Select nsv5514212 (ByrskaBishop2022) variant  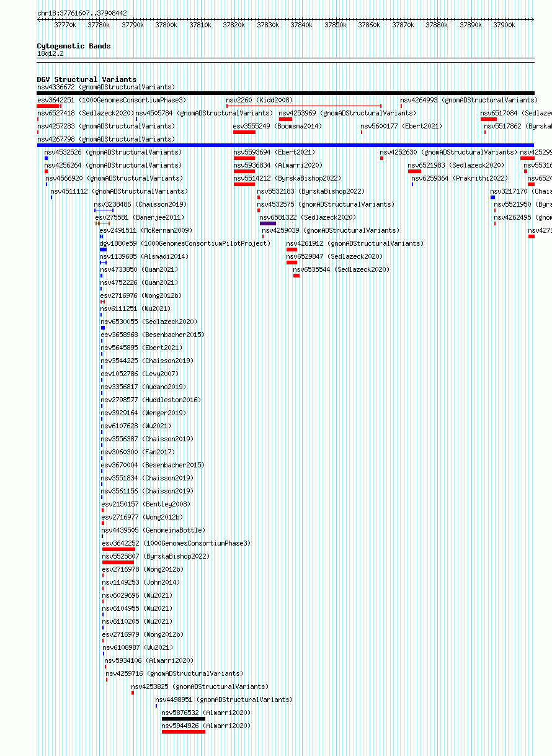coord(288,178)
